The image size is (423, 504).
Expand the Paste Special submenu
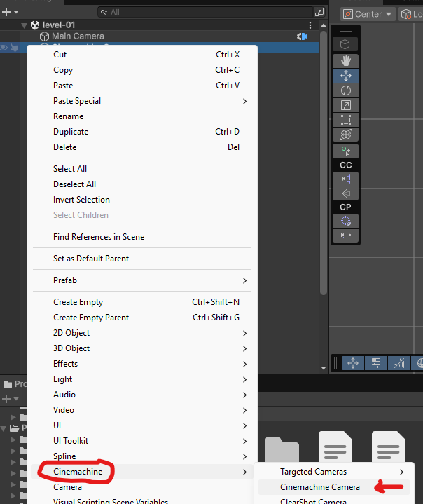(142, 101)
